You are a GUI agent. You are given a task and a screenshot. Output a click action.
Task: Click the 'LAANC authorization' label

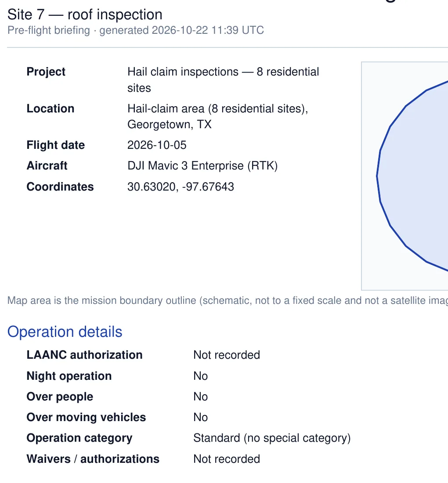pos(84,355)
